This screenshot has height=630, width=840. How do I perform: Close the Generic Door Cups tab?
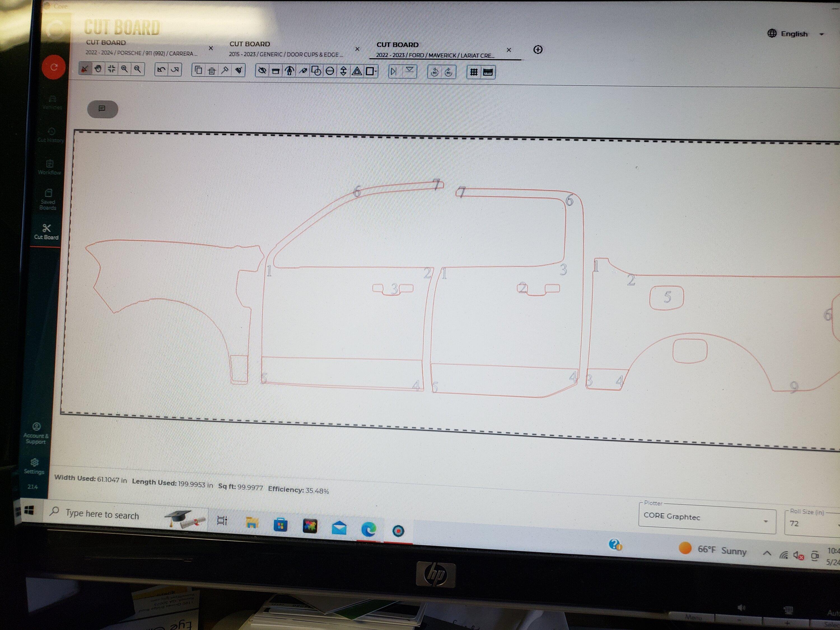pos(357,49)
